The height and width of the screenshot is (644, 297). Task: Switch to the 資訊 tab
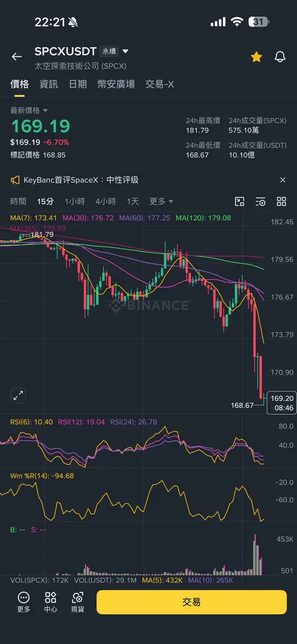click(x=49, y=84)
